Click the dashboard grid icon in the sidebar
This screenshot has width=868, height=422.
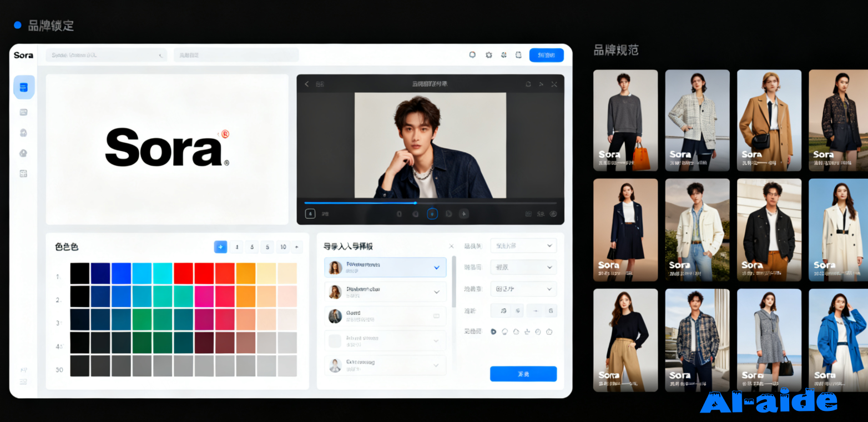pyautogui.click(x=23, y=173)
